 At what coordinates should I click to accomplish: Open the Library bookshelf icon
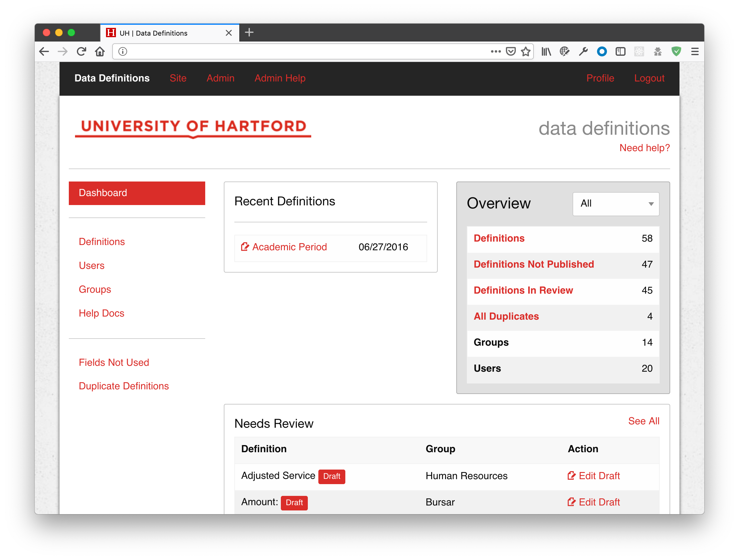[x=546, y=52]
